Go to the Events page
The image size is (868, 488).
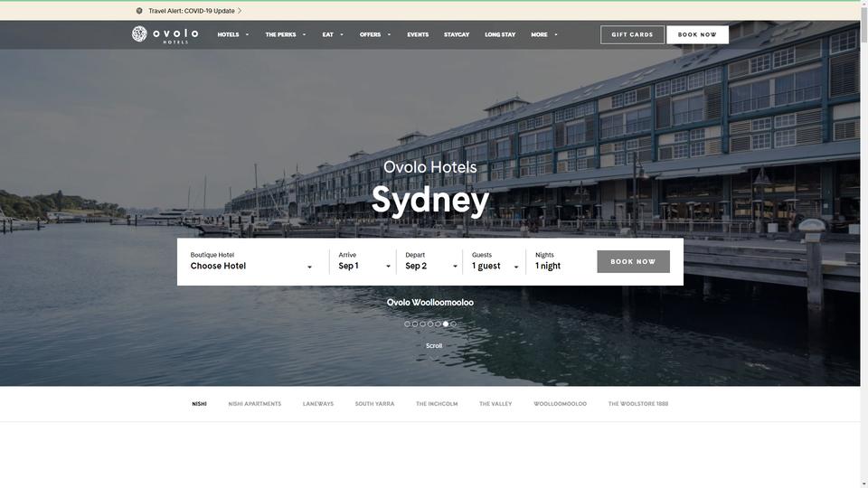pos(418,34)
